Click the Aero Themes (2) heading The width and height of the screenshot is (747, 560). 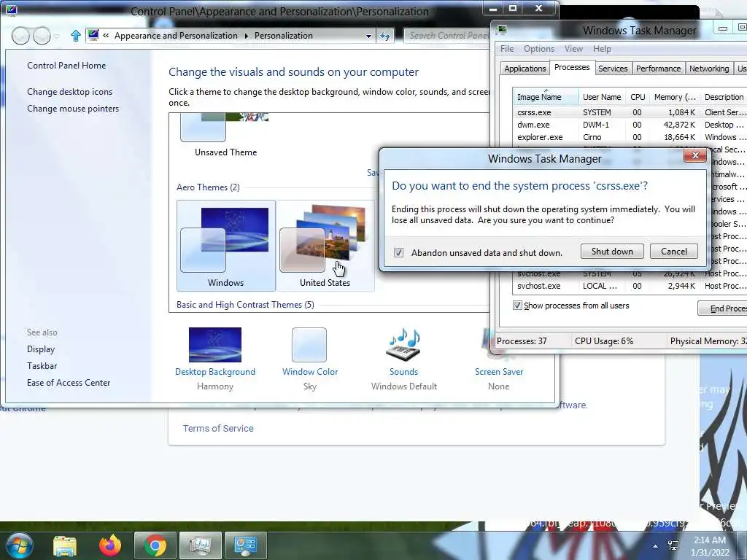[x=208, y=187]
